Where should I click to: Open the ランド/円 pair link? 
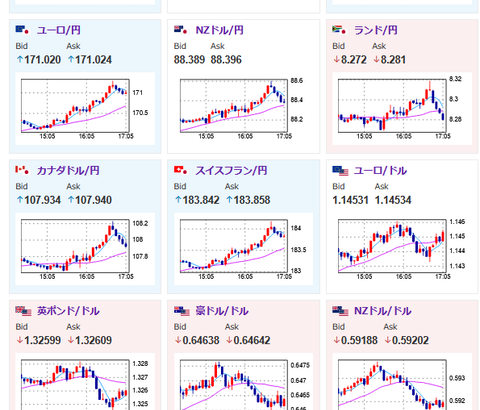(376, 30)
